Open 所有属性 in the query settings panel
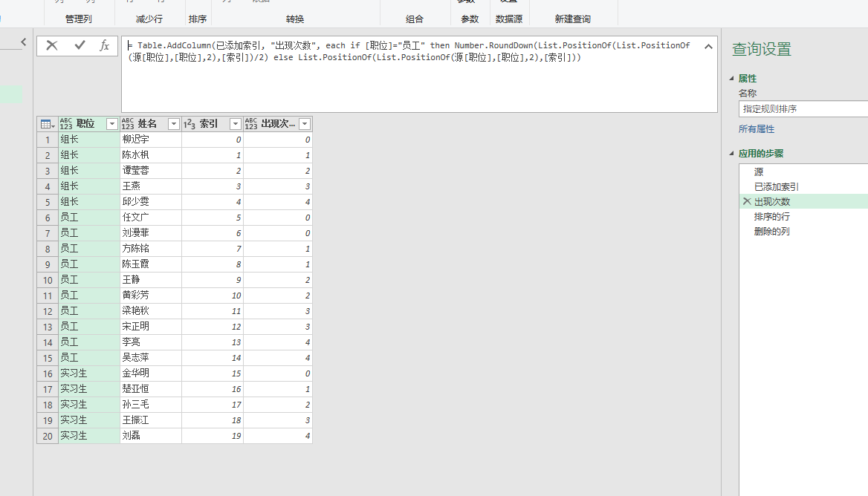Screen dimensions: 868x496 click(x=757, y=128)
